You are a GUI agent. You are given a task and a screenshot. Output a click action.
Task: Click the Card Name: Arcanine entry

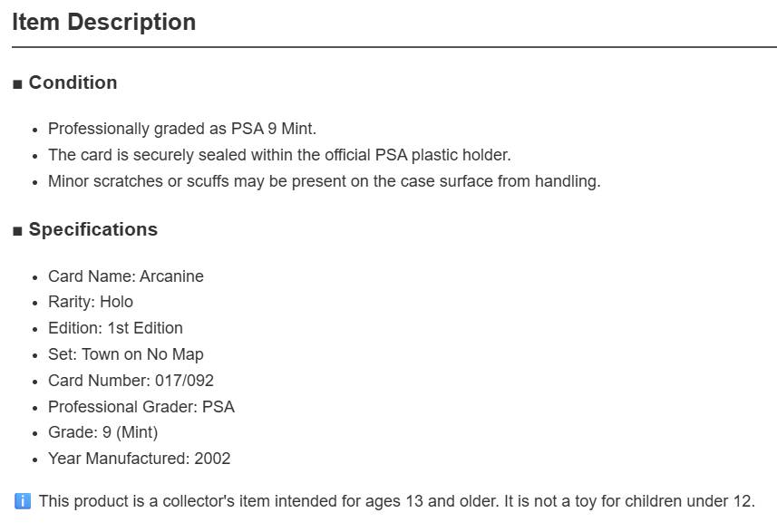[x=126, y=276]
